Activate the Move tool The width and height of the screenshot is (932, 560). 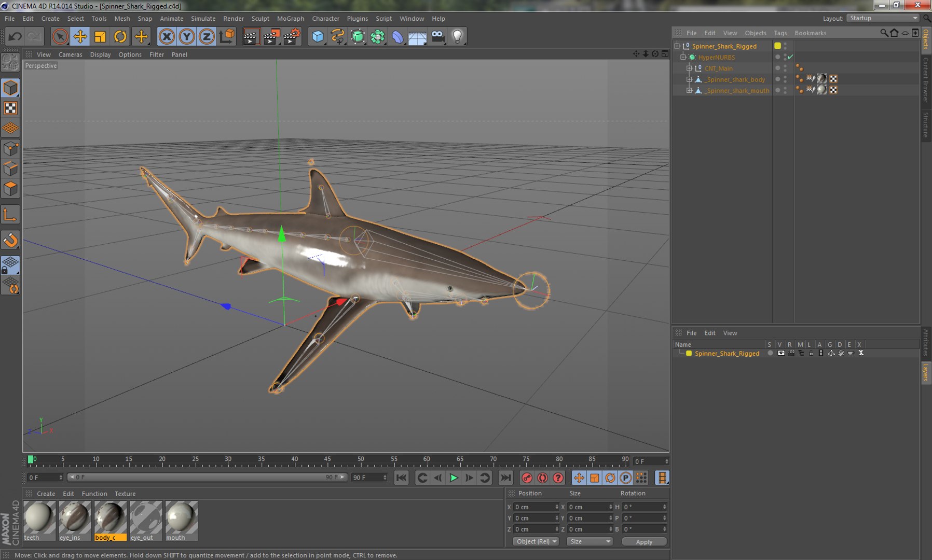pos(80,36)
